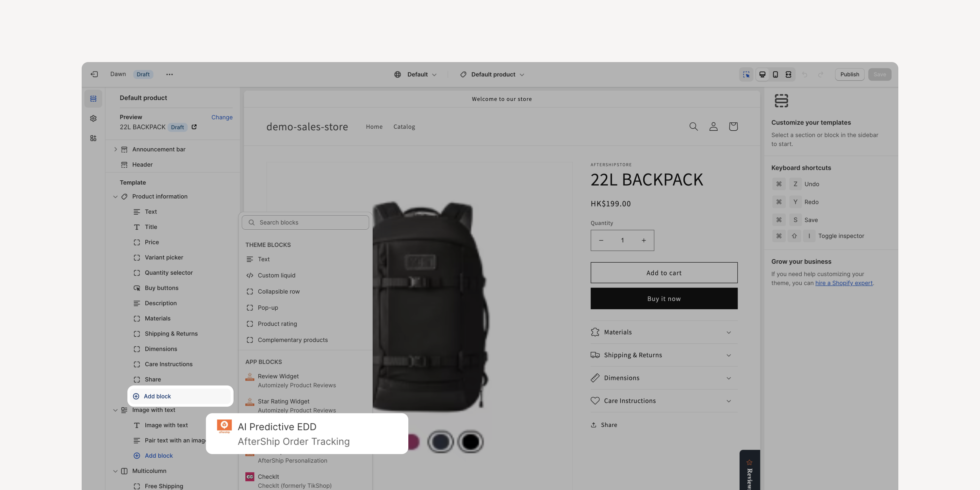Click Add block under Product information
The width and height of the screenshot is (980, 490).
pos(180,396)
